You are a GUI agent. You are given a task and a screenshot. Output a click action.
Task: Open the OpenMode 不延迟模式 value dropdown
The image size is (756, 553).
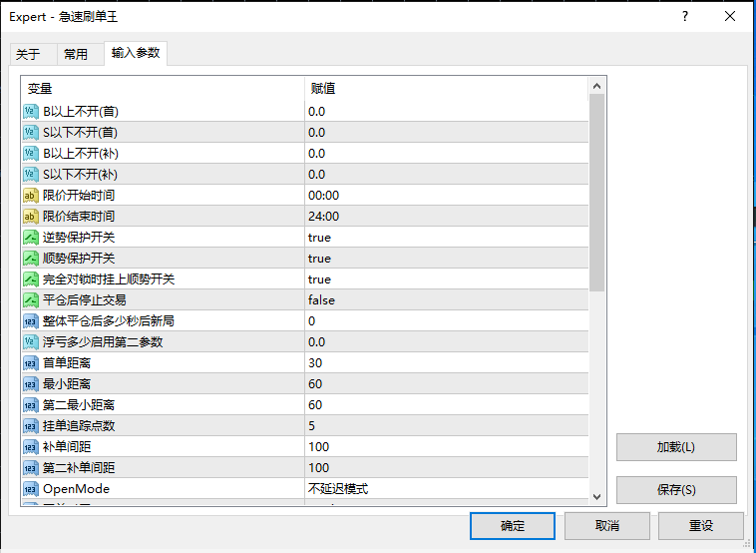446,488
